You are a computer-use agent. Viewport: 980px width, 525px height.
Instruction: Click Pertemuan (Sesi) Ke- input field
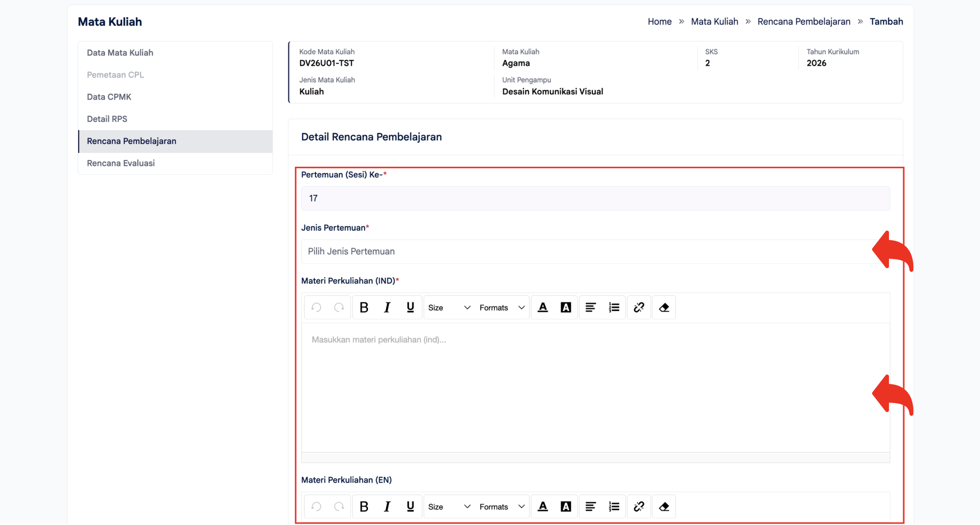click(x=595, y=198)
